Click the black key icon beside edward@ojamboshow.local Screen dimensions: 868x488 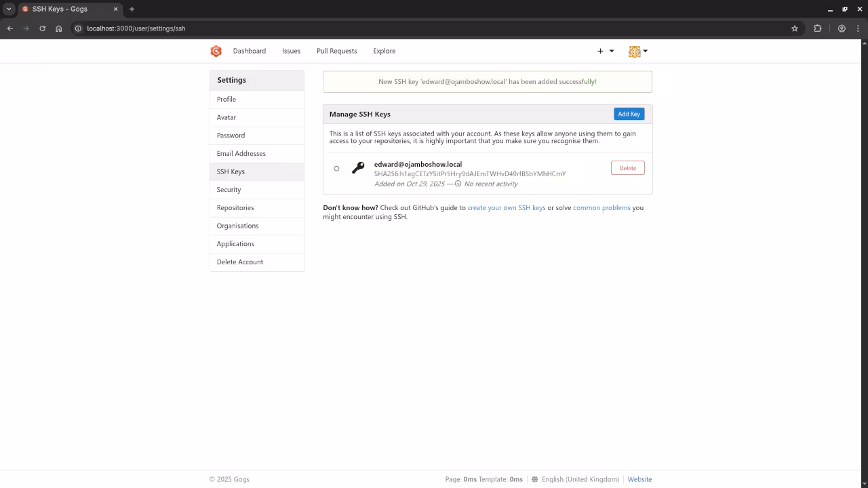358,168
